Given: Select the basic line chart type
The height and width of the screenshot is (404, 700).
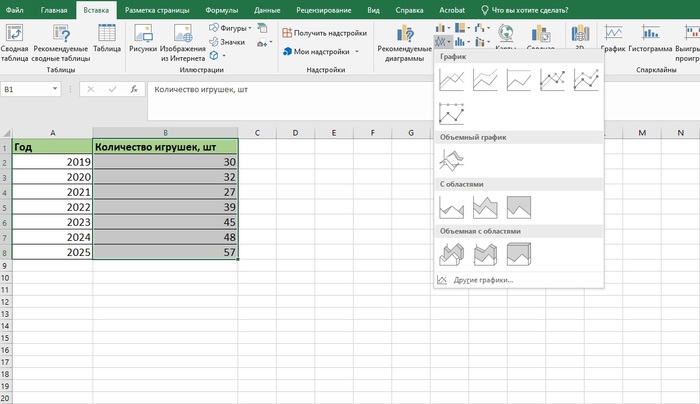Looking at the screenshot, I should (452, 80).
